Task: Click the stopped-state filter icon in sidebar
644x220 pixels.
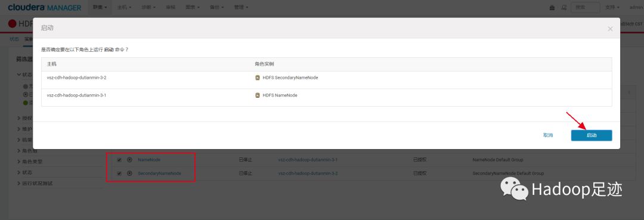Action: coord(26,94)
